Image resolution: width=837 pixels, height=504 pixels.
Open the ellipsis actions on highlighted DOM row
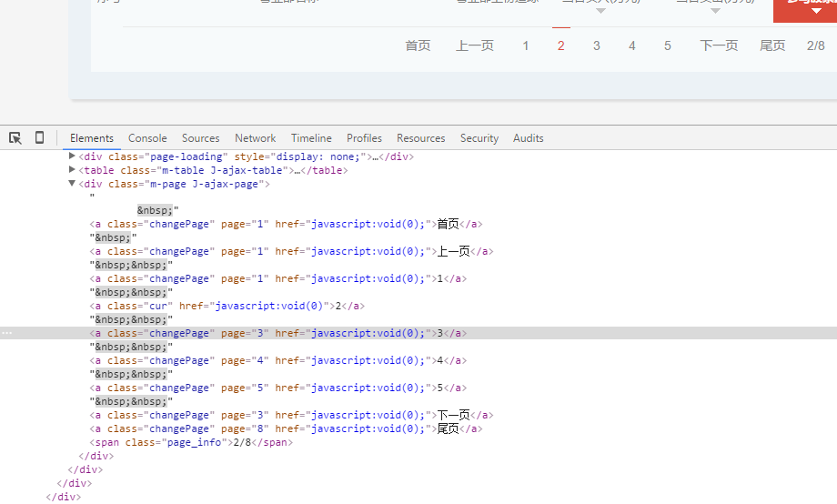click(x=6, y=333)
